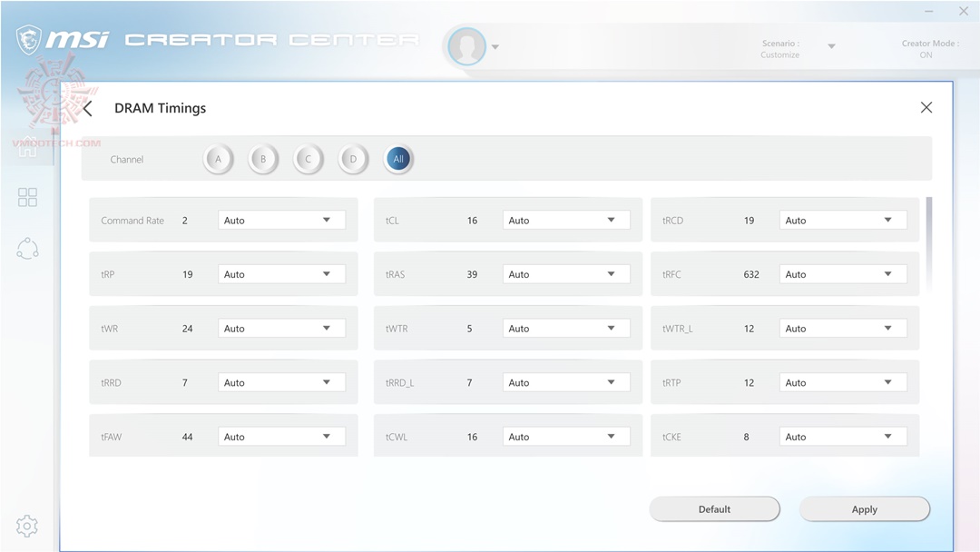Viewport: 980px width, 552px height.
Task: Open the tRRD_L Auto dropdown
Action: 566,382
